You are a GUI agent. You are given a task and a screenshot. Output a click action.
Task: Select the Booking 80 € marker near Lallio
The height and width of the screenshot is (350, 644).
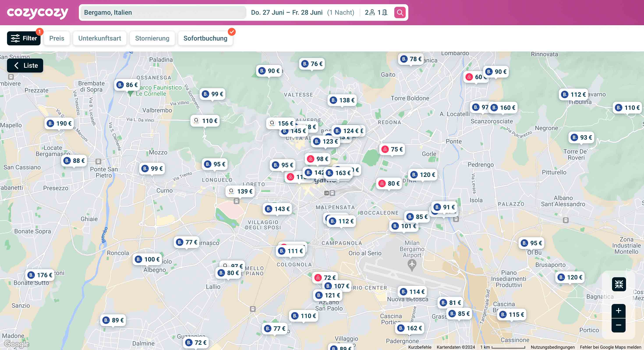pos(228,273)
